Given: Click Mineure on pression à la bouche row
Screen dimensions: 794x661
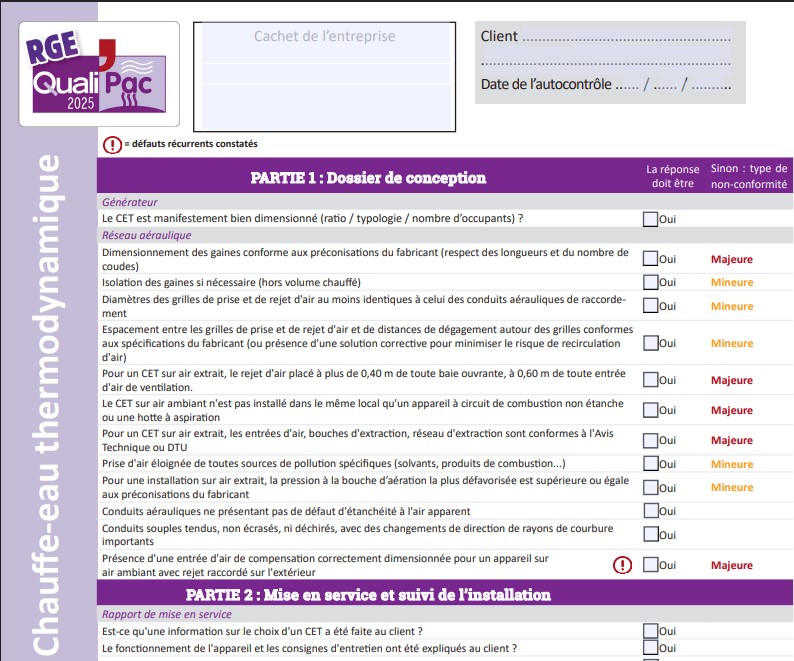Looking at the screenshot, I should (732, 487).
